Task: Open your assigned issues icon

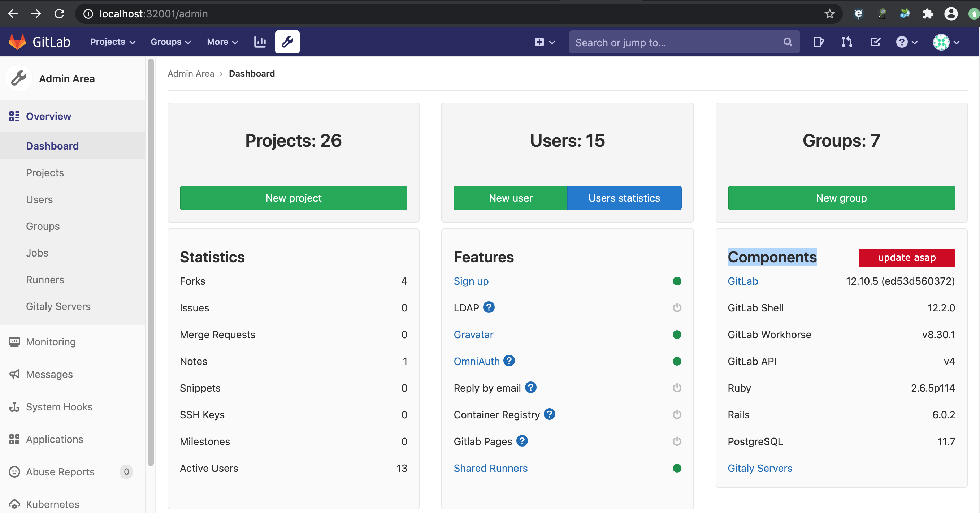Action: coord(818,42)
